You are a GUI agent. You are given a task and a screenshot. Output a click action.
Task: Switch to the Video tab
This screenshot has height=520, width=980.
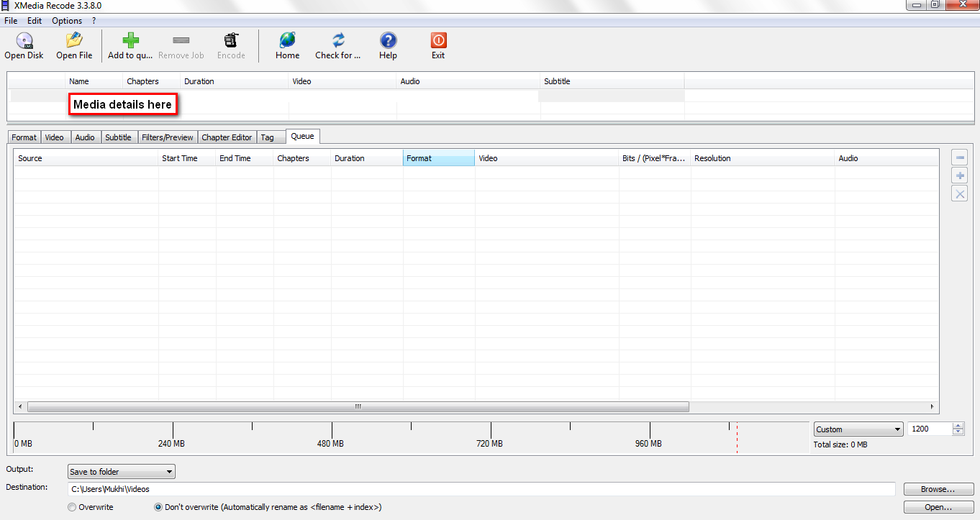(x=55, y=137)
